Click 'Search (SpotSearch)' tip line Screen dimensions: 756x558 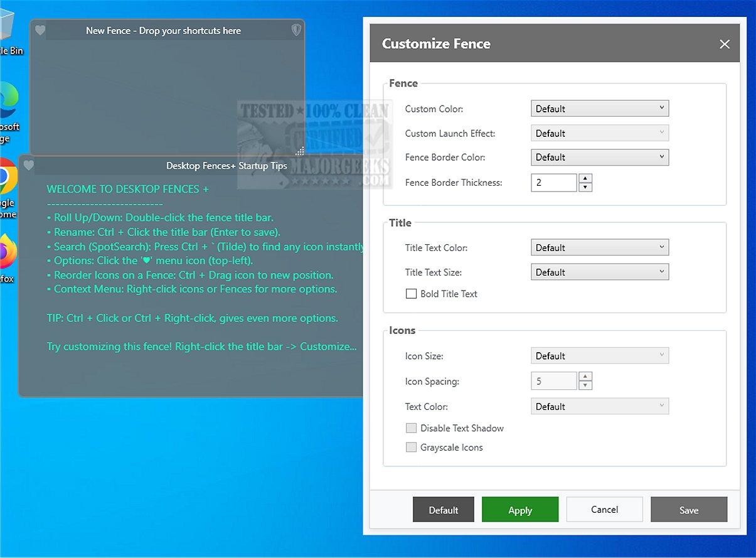[205, 247]
